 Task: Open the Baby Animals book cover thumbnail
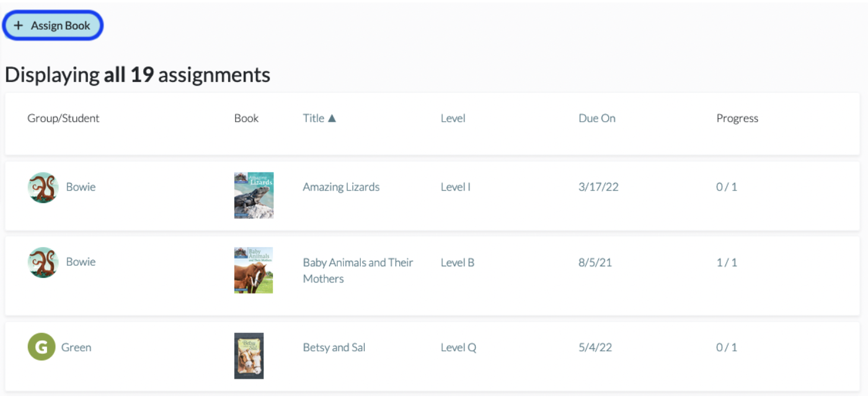[254, 270]
